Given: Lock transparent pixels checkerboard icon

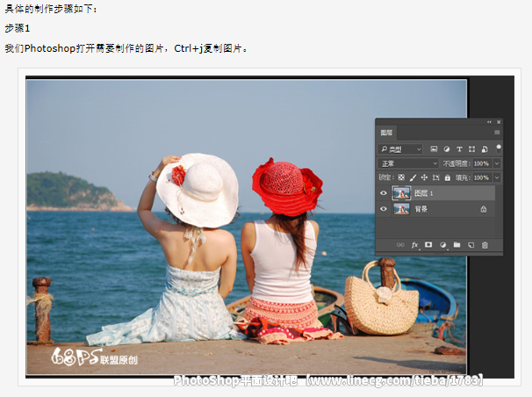Looking at the screenshot, I should point(401,177).
